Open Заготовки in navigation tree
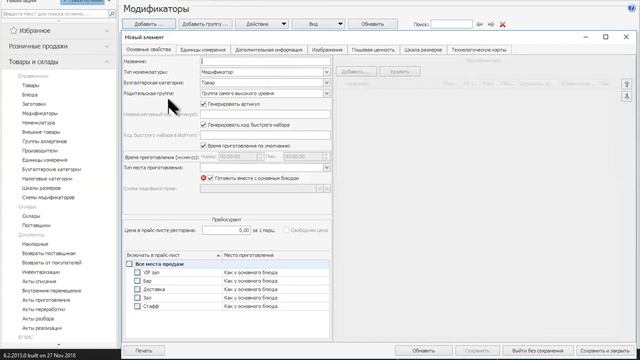 pos(34,104)
